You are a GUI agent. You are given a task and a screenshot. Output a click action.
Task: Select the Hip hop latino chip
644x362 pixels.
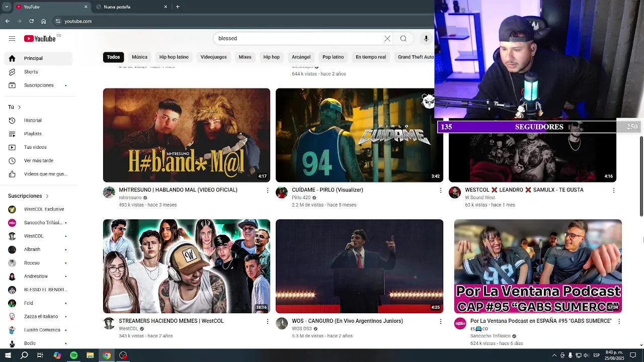click(x=174, y=57)
